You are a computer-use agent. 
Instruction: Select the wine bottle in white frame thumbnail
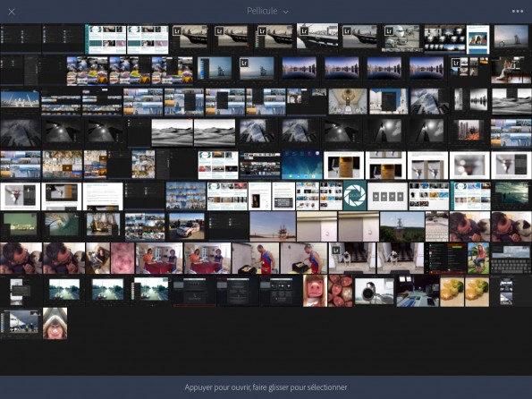point(343,165)
